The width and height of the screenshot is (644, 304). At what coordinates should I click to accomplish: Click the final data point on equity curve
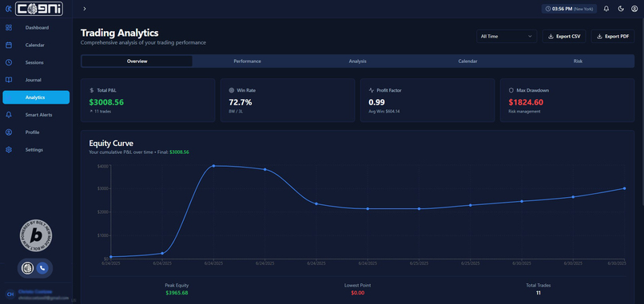pos(624,188)
